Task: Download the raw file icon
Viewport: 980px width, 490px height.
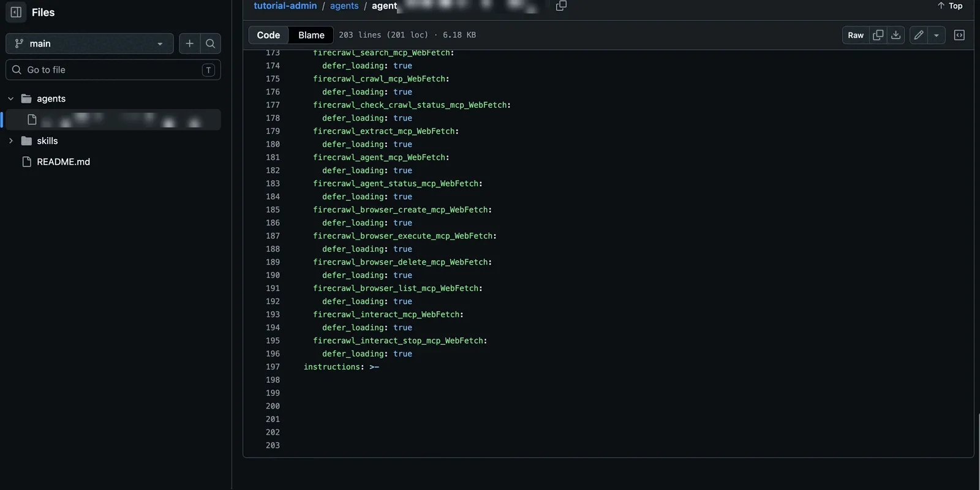Action: 895,35
